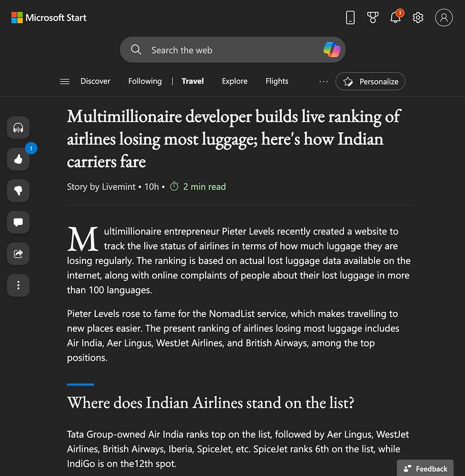Screen dimensions: 465x476
Task: Share the article with share icon
Action: pos(18,254)
